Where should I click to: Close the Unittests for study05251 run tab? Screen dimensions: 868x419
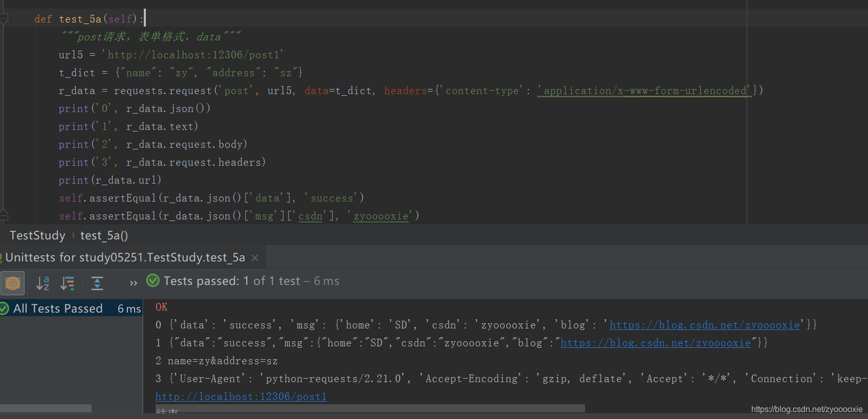[x=255, y=258]
